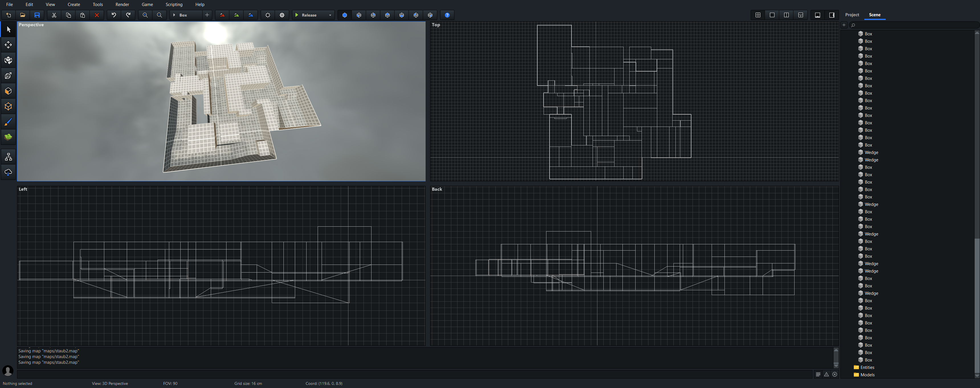
Task: Click in the scene search field
Action: pos(913,25)
